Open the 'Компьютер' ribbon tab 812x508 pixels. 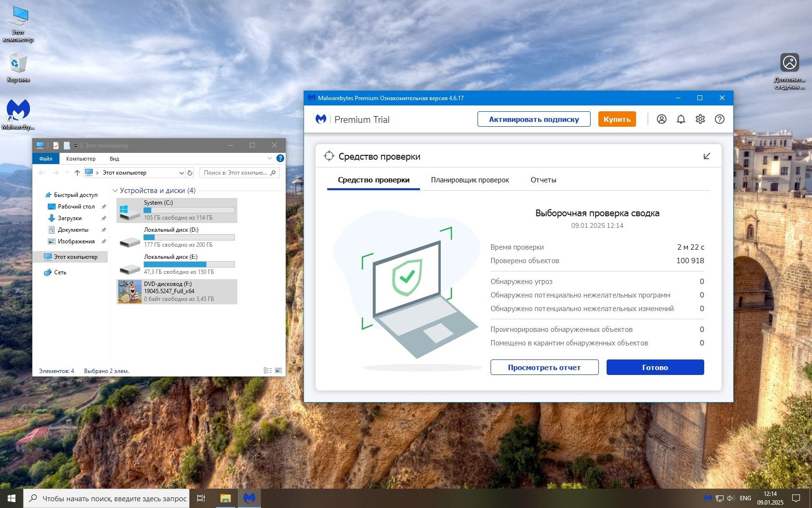tap(81, 158)
